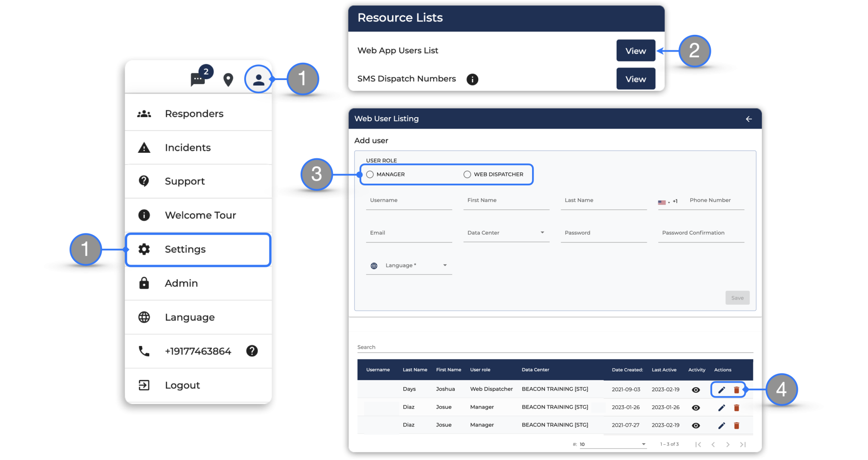Change rows per page dropdown
The image size is (868, 460).
point(613,445)
